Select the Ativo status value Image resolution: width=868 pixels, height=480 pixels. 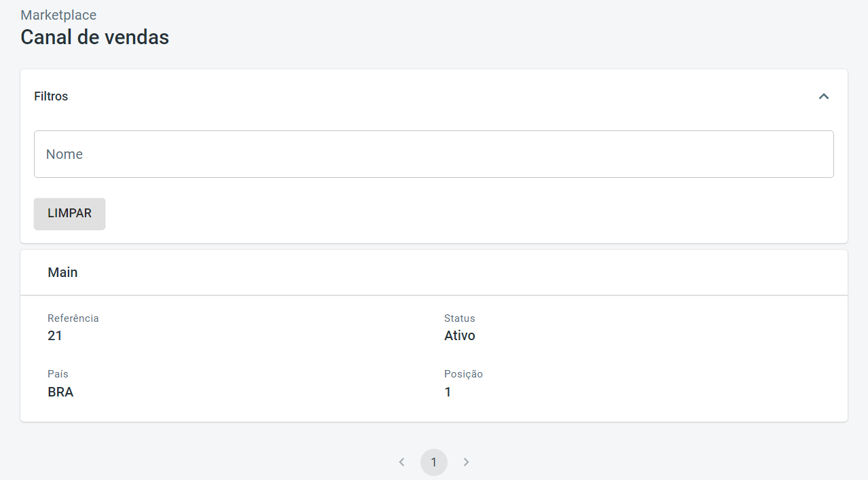[460, 335]
